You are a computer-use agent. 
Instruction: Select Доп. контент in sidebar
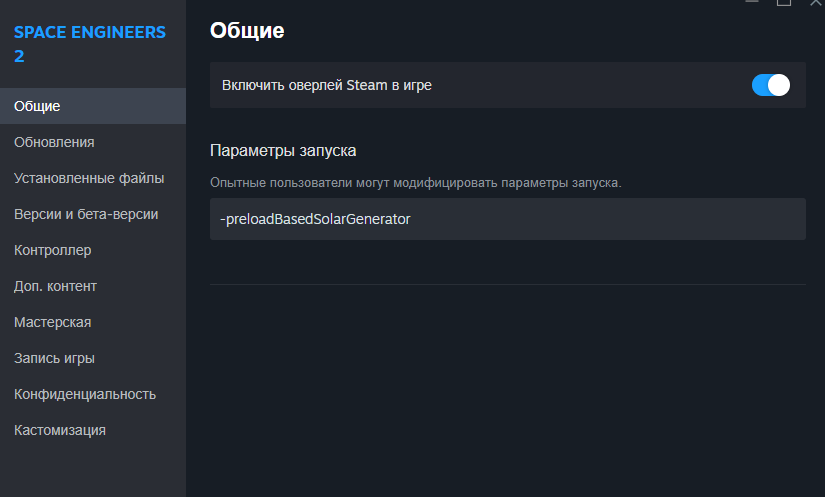tap(93, 286)
